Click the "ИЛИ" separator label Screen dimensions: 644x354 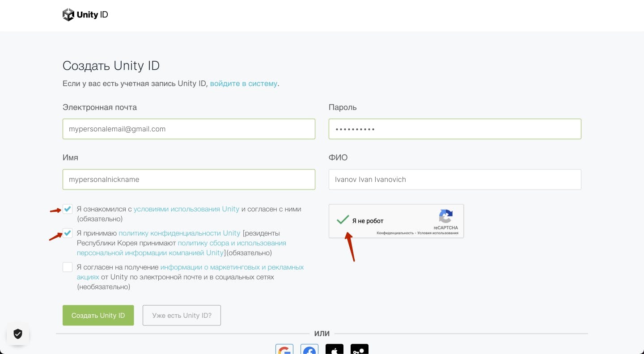(x=322, y=333)
